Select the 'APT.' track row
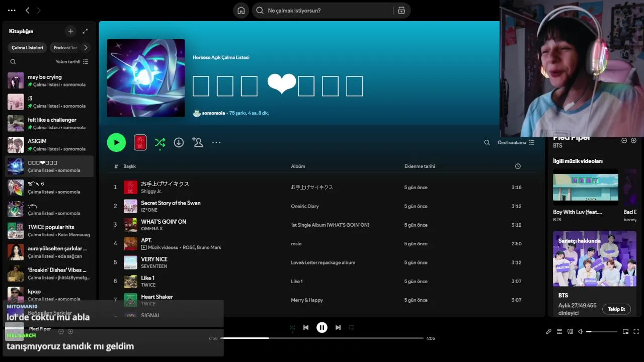Image resolution: width=644 pixels, height=362 pixels. tap(322, 244)
